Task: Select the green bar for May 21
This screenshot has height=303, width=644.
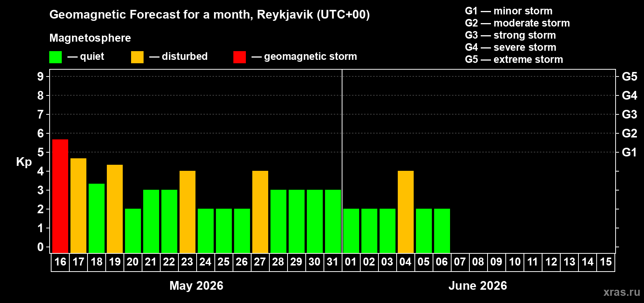Action: click(x=151, y=221)
